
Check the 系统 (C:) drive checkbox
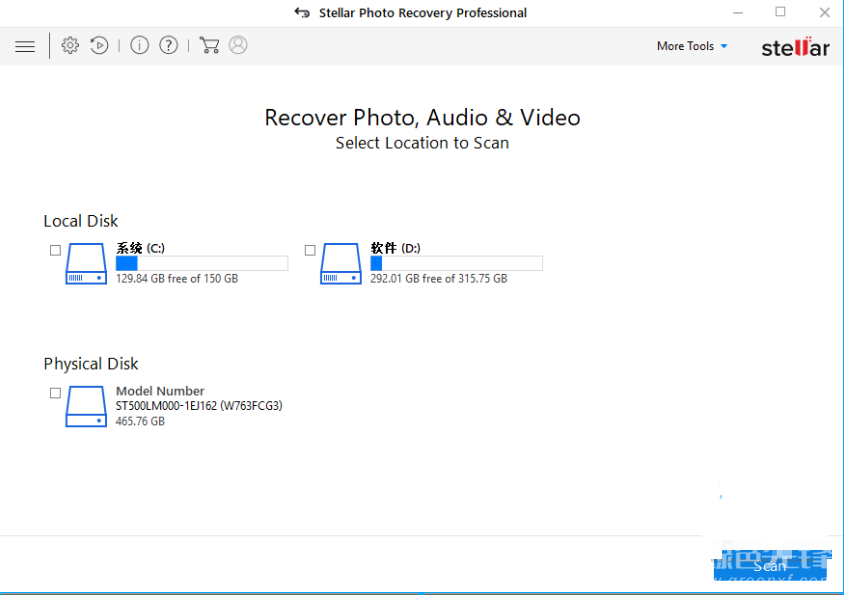pos(55,250)
